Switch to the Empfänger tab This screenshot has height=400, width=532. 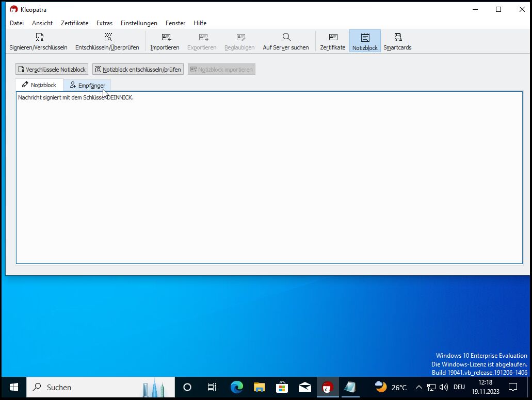pos(87,85)
